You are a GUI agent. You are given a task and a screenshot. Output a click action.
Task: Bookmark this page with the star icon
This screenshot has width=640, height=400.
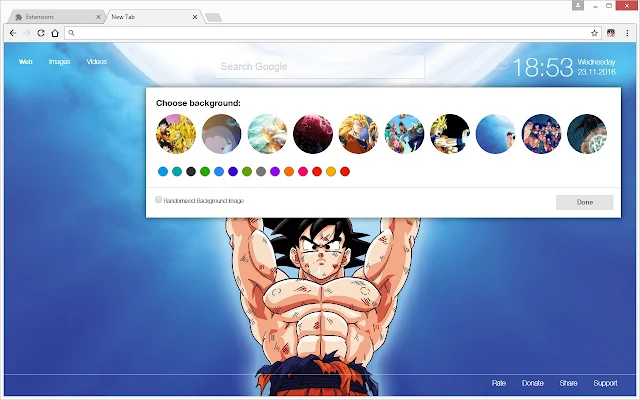[x=594, y=33]
